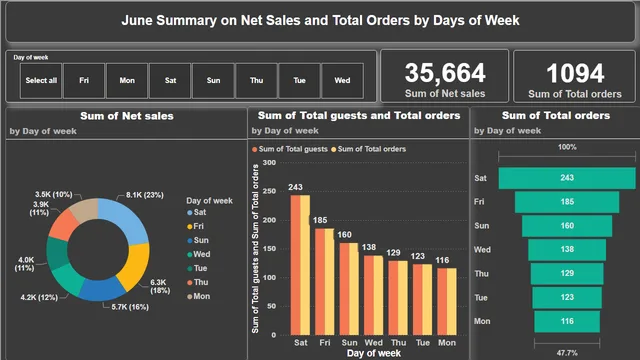Open the 1094 Sum of Total orders card
Screen dimensions: 640x360
click(x=575, y=76)
